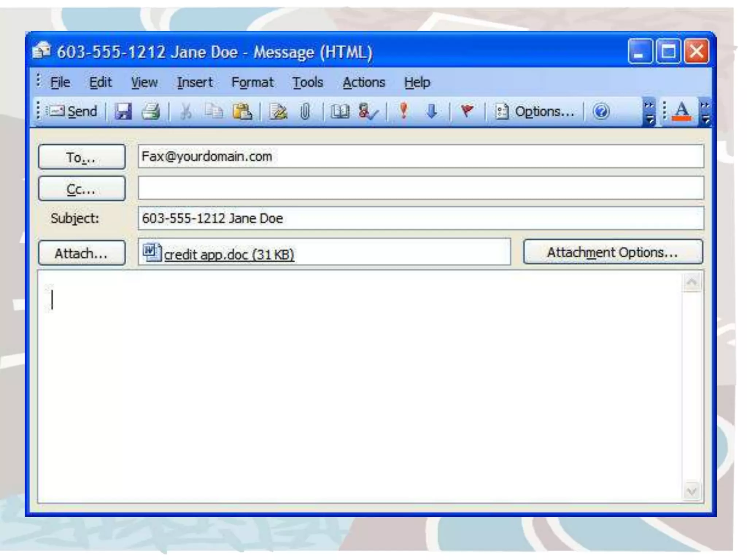Toggle Low Importance blue down arrow
747x560 pixels.
point(432,111)
